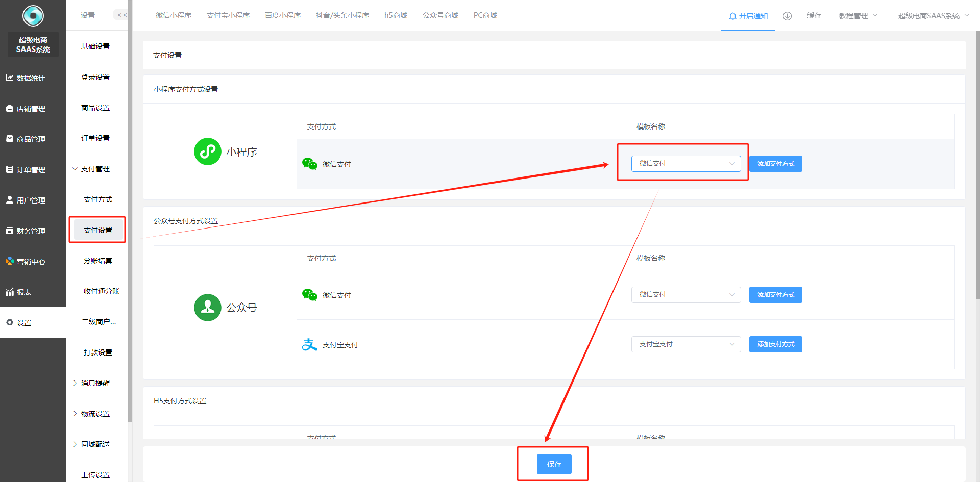Click the green 小程序 logo icon
The image size is (980, 482).
[208, 151]
